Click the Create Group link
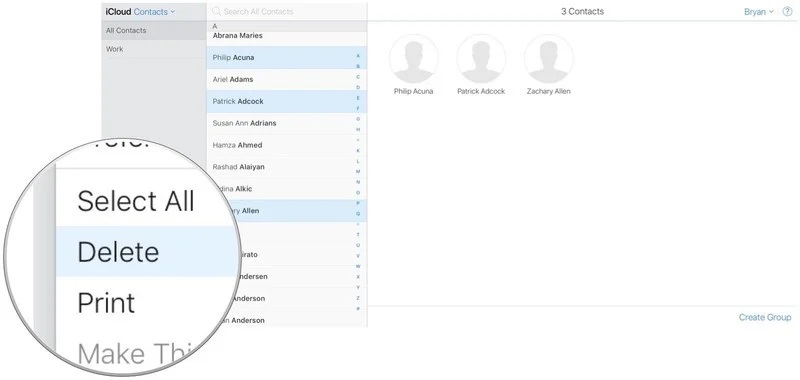The width and height of the screenshot is (800, 380). click(765, 317)
